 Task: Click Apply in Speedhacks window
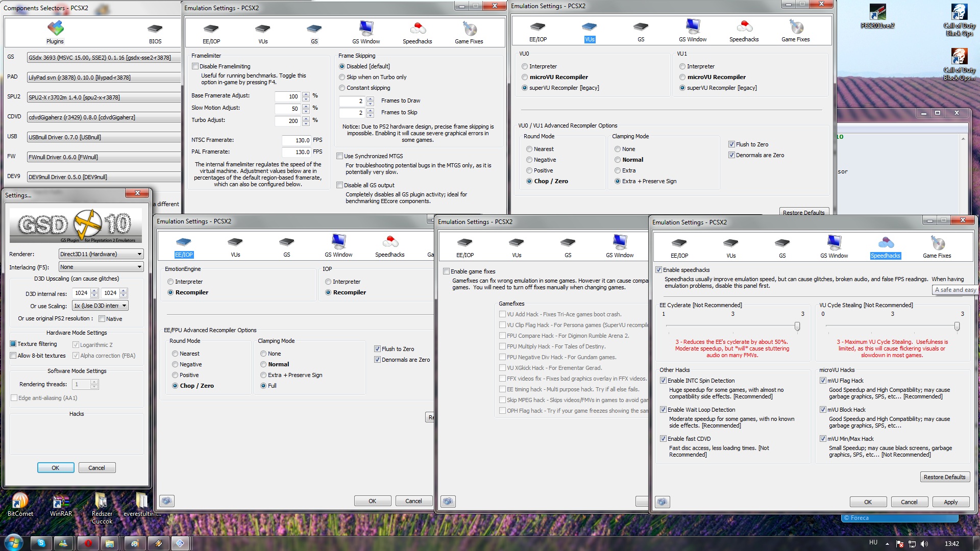pyautogui.click(x=950, y=502)
